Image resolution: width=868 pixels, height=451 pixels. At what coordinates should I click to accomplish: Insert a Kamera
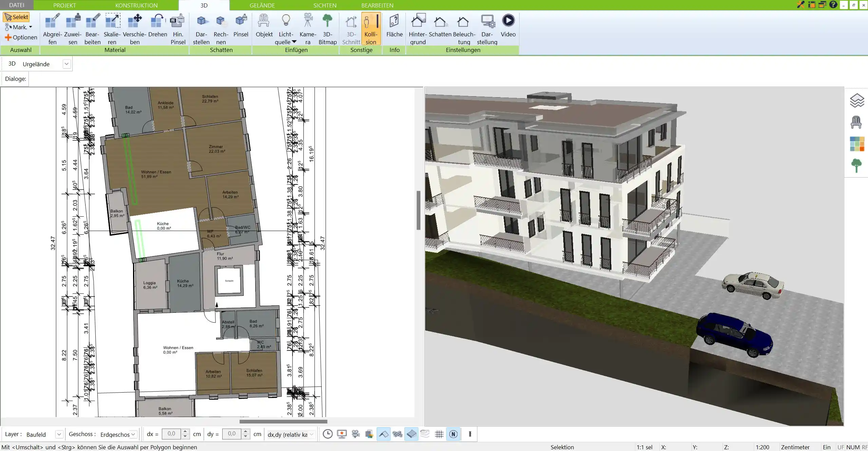pyautogui.click(x=308, y=29)
